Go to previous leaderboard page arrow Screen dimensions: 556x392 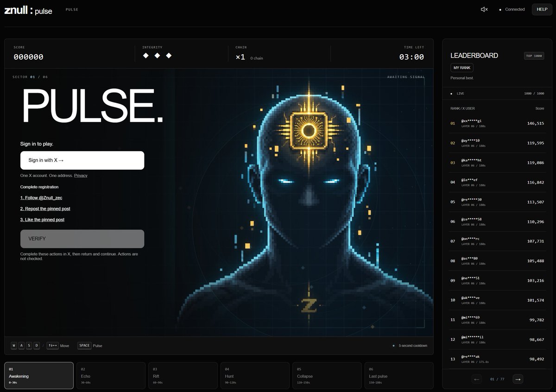[477, 379]
